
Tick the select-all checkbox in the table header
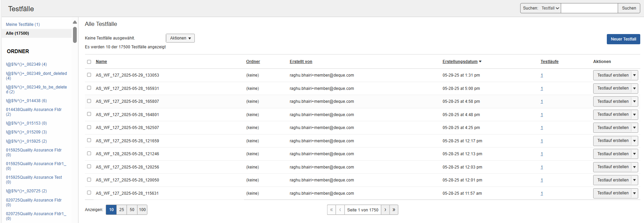(89, 62)
